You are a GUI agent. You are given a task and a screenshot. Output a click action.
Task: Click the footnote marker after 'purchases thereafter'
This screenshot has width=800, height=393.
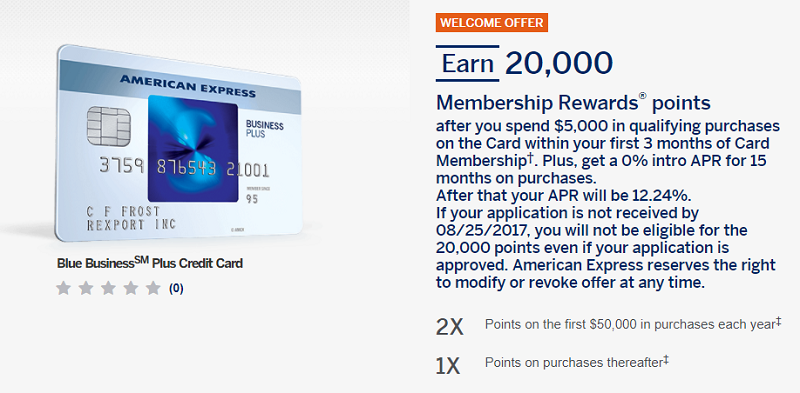tap(666, 360)
